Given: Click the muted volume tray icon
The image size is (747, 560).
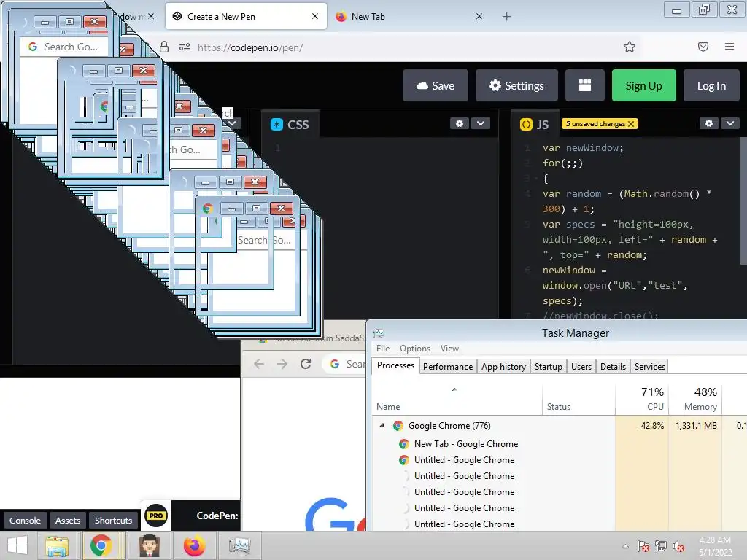Looking at the screenshot, I should 678,546.
